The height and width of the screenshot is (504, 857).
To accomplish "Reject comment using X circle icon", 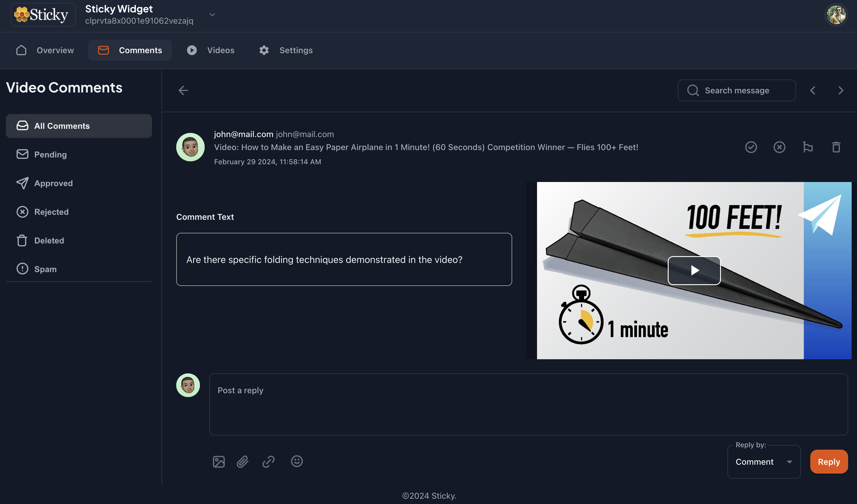I will [779, 147].
